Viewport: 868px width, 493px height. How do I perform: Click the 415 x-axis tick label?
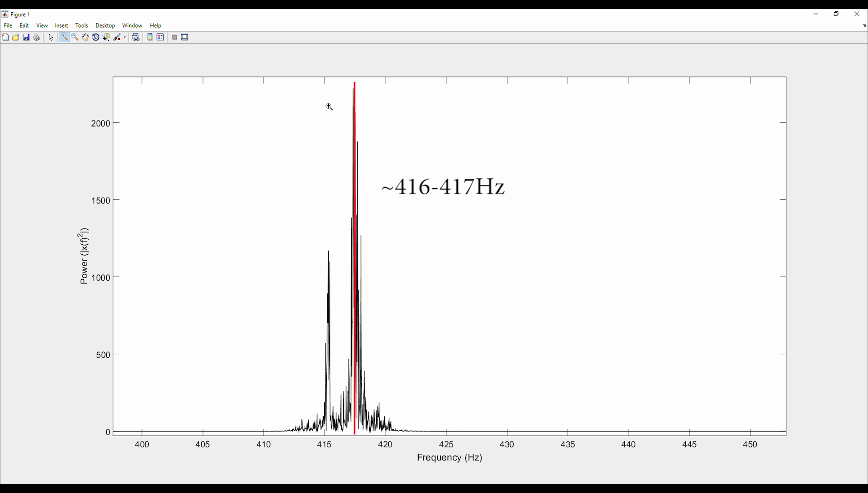(x=324, y=445)
